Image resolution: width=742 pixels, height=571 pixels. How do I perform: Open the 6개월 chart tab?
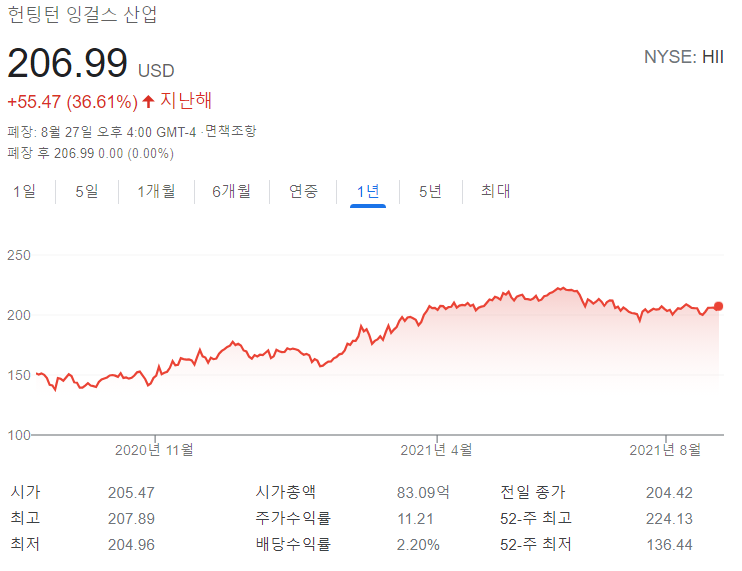(x=231, y=192)
